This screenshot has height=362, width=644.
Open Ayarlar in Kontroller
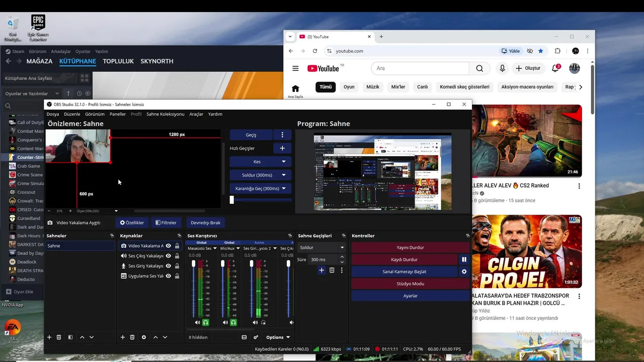click(410, 296)
